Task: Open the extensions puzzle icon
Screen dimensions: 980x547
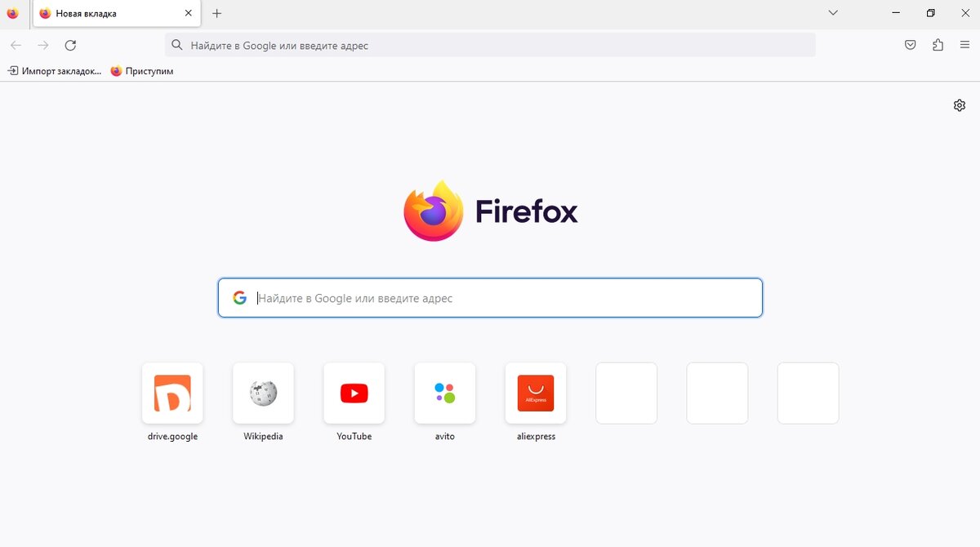Action: [x=938, y=45]
